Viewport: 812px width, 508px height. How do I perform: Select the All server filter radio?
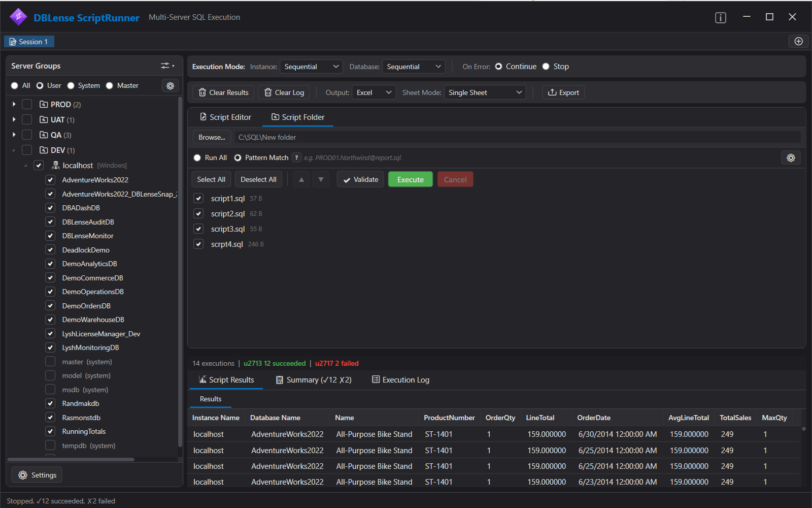pos(14,86)
